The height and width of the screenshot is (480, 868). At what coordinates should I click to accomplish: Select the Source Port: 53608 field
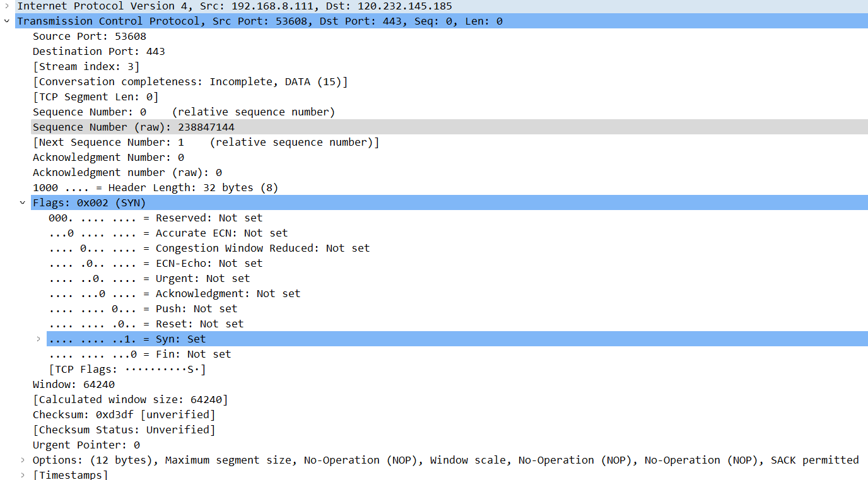click(x=89, y=36)
